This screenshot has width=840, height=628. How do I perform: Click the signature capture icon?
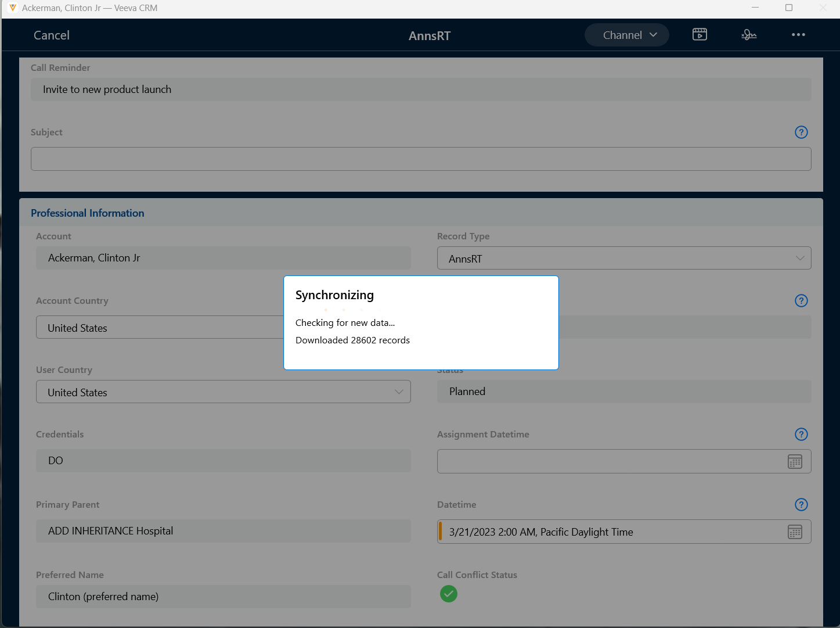click(x=749, y=35)
